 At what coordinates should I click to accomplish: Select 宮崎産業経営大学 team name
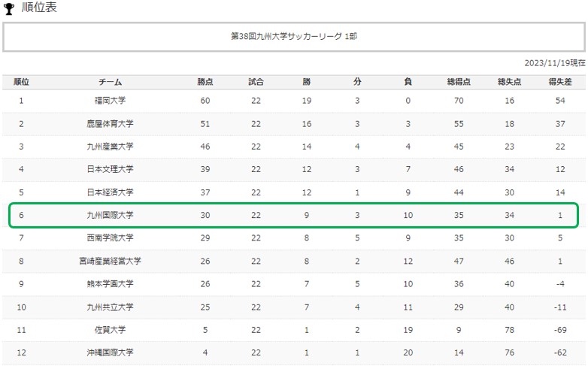pyautogui.click(x=110, y=261)
